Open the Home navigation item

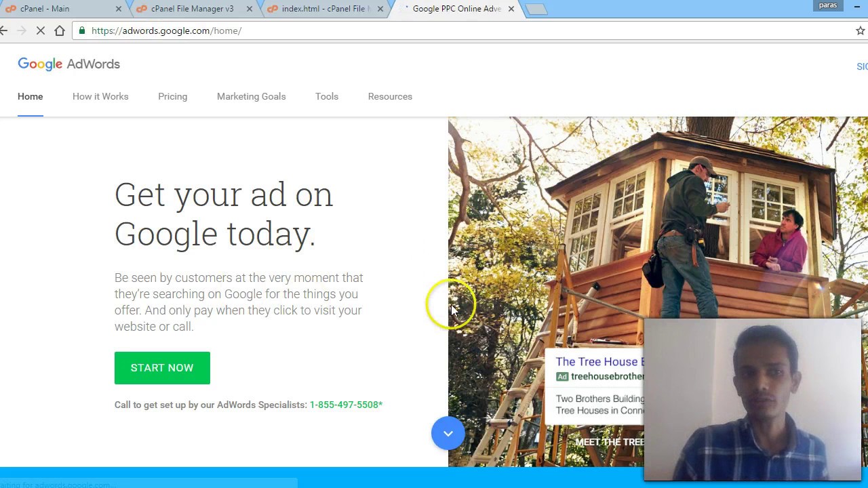(x=30, y=96)
